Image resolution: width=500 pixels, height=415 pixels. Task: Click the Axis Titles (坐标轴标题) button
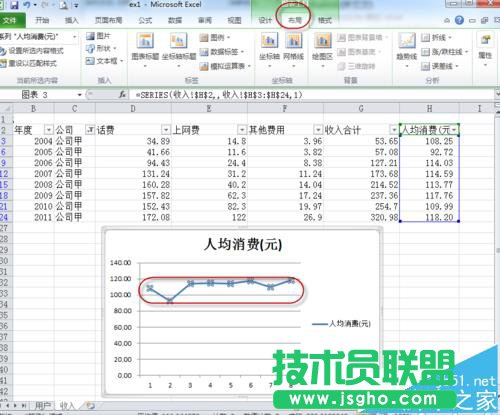coord(179,49)
